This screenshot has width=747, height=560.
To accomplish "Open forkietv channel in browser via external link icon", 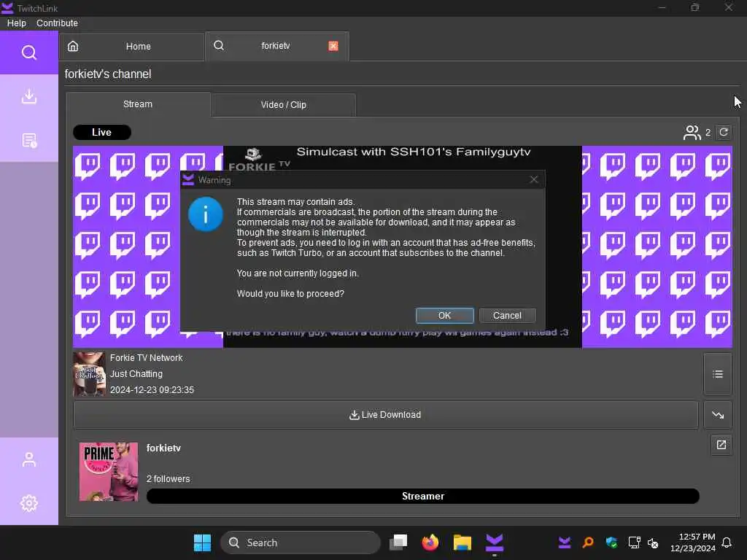I will 721,445.
